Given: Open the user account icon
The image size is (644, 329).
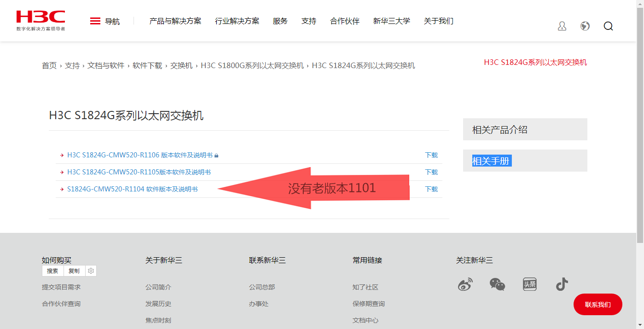Looking at the screenshot, I should 562,26.
